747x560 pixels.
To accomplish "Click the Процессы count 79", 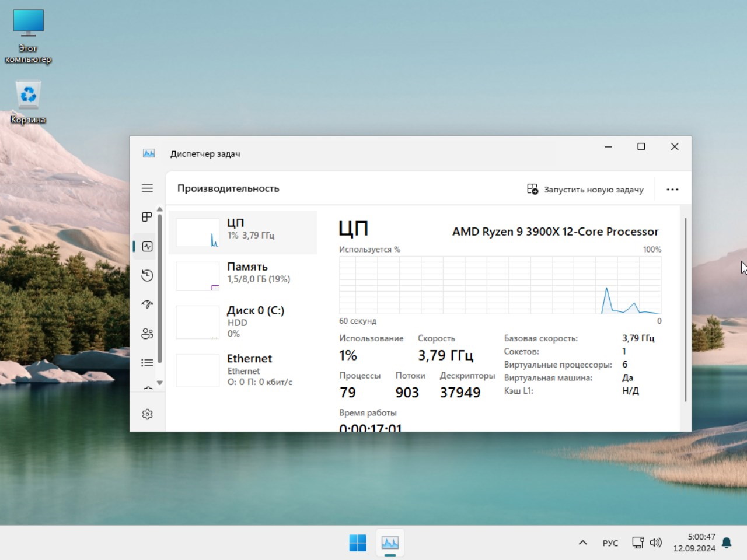I will point(348,393).
